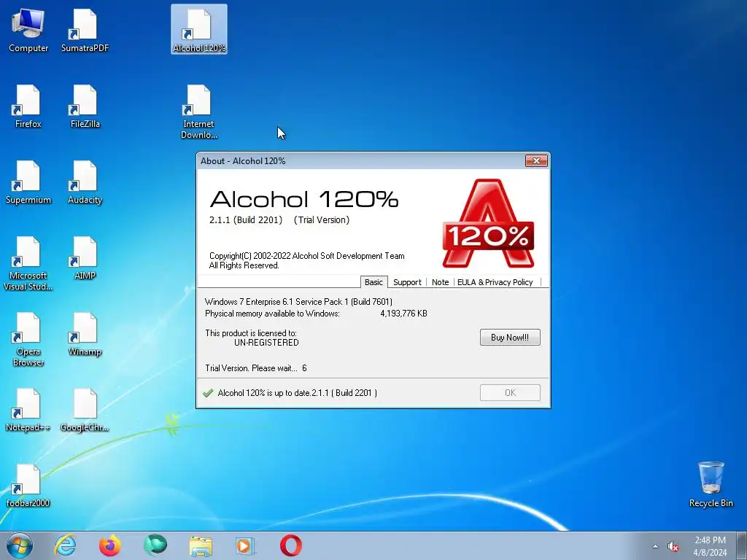The height and width of the screenshot is (560, 747).
Task: Select the Opera Browser desktop shortcut
Action: [28, 340]
